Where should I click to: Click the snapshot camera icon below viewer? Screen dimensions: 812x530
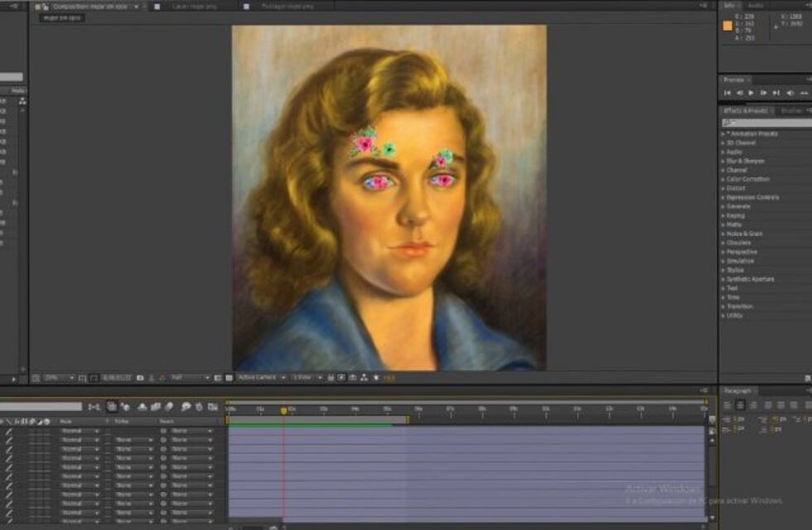139,378
